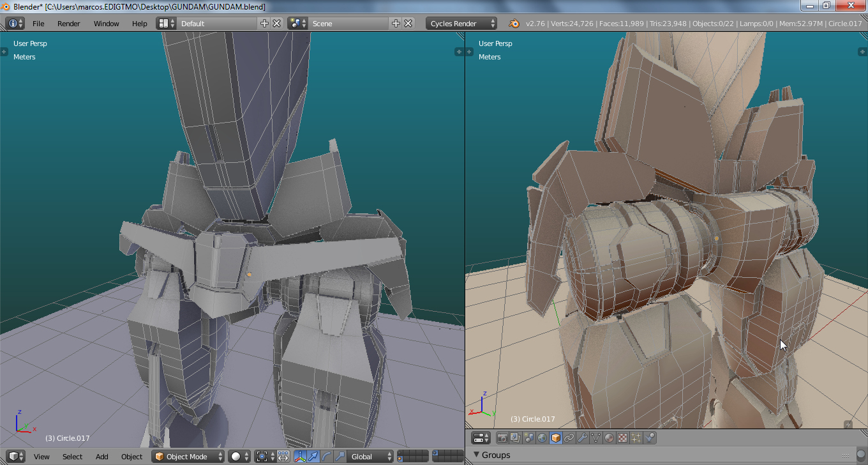The width and height of the screenshot is (868, 465).
Task: Open the File menu
Action: (38, 24)
